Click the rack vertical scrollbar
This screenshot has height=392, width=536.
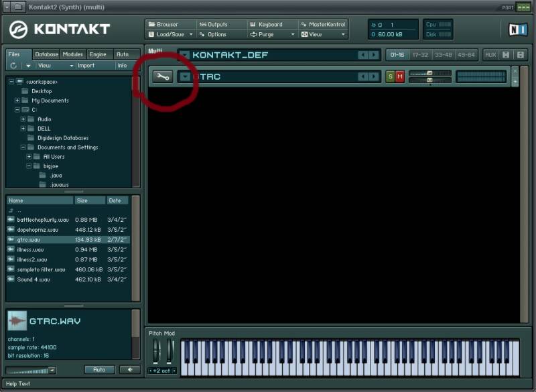[525, 195]
